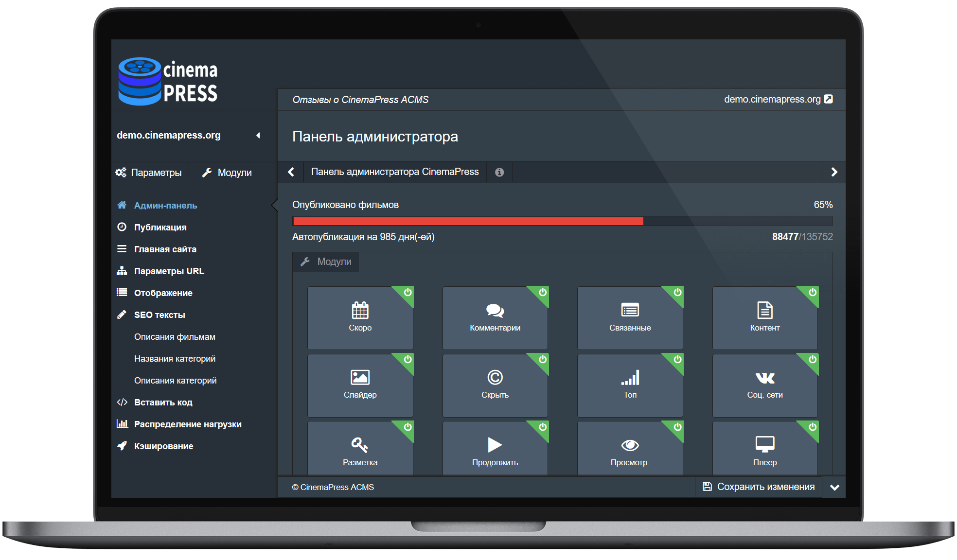Click the wrench icon in Модули header
Viewport: 957px width, 560px height.
point(305,262)
